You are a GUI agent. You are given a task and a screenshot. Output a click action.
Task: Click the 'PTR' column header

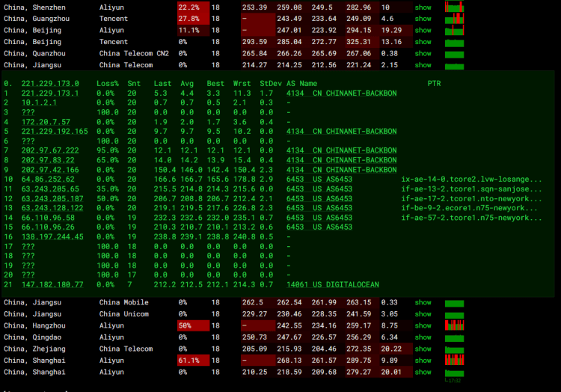tap(434, 84)
